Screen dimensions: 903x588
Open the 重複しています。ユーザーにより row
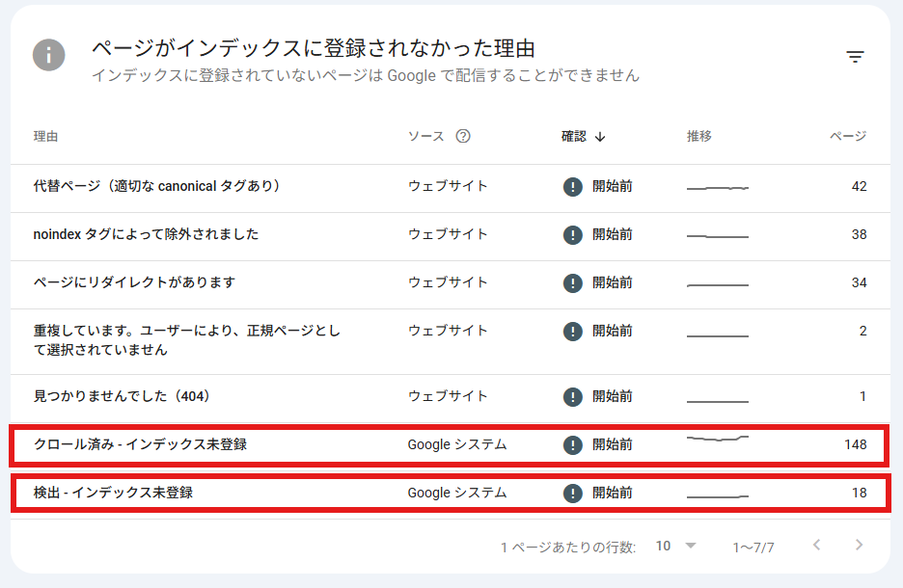point(451,342)
